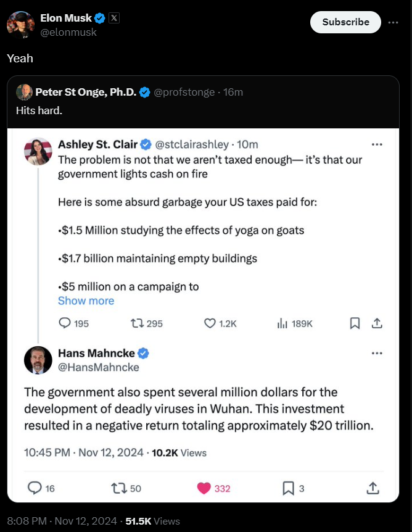Repost Ashley St. Clair's post with 295 reposts

138,323
